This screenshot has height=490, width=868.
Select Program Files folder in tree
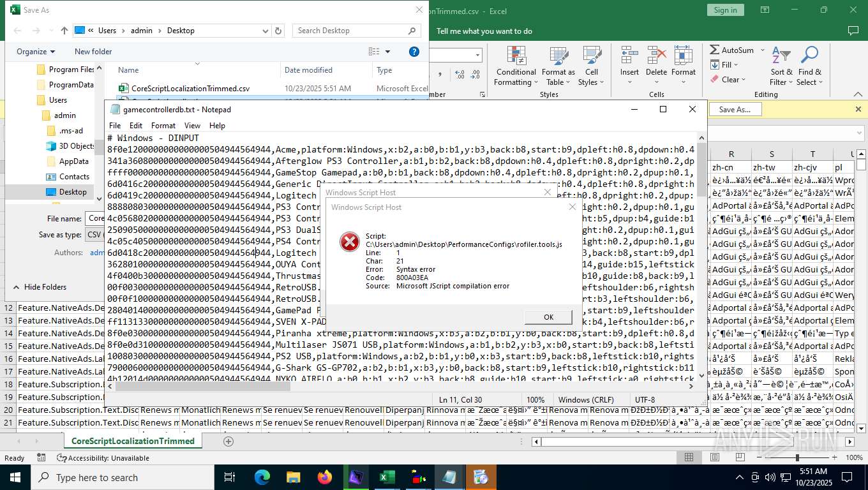tap(66, 69)
